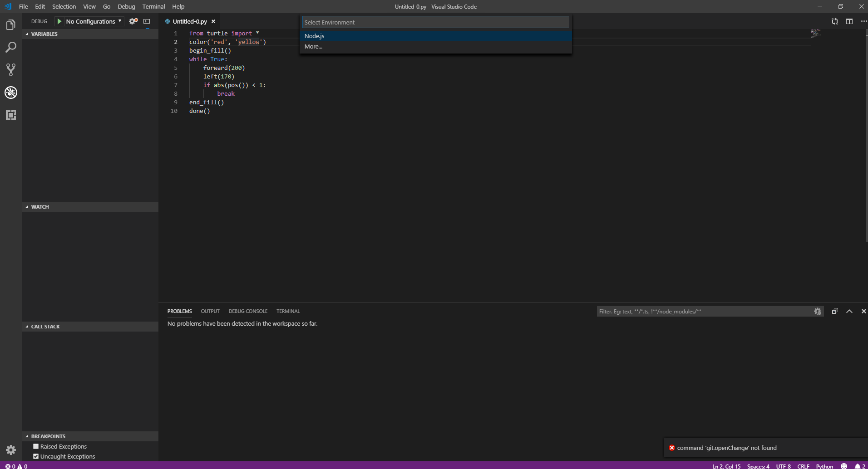
Task: Open the debug console icon
Action: coord(147,21)
